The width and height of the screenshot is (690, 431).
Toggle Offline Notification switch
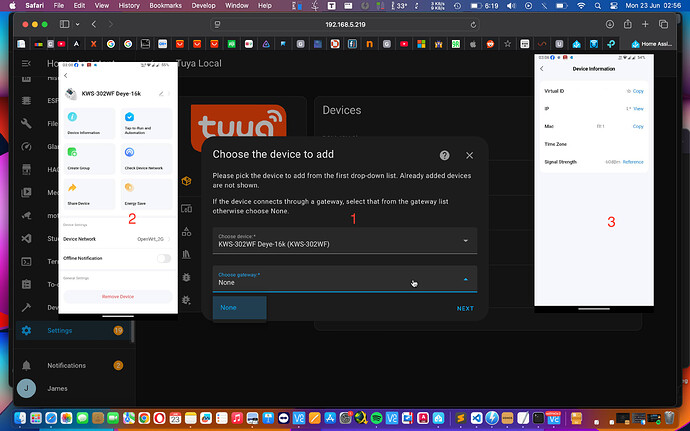coord(163,258)
